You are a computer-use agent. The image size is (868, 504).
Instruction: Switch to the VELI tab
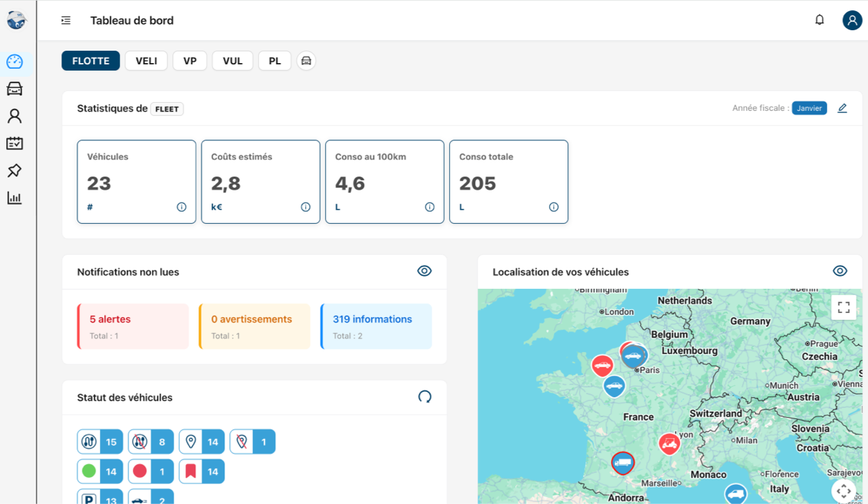point(146,61)
